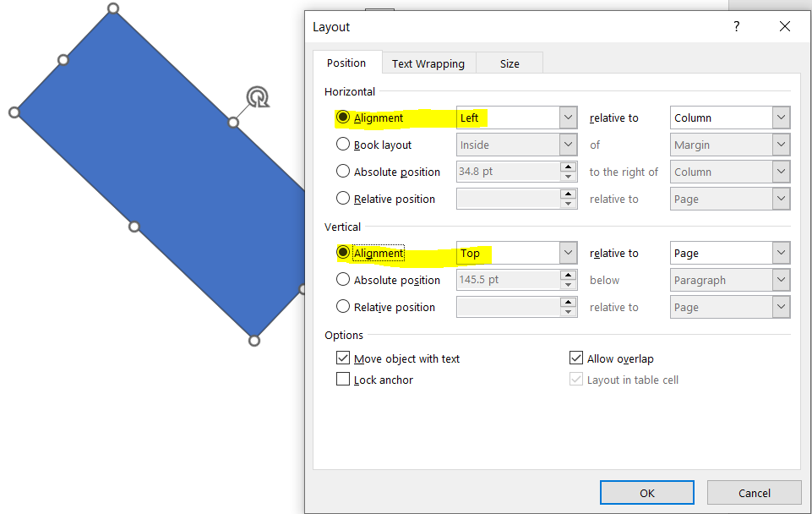Click the shape's leftmost corner resize handle
This screenshot has height=514, width=812.
(x=14, y=112)
